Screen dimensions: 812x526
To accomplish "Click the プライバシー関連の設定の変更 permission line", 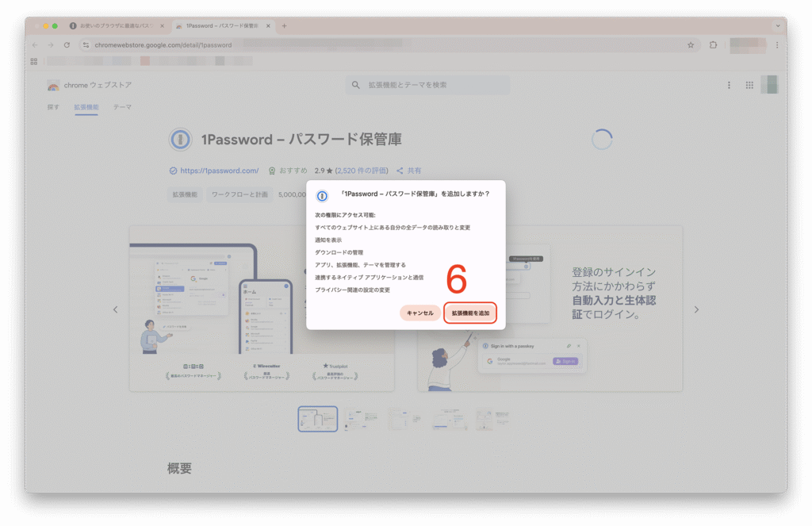I will pyautogui.click(x=353, y=290).
